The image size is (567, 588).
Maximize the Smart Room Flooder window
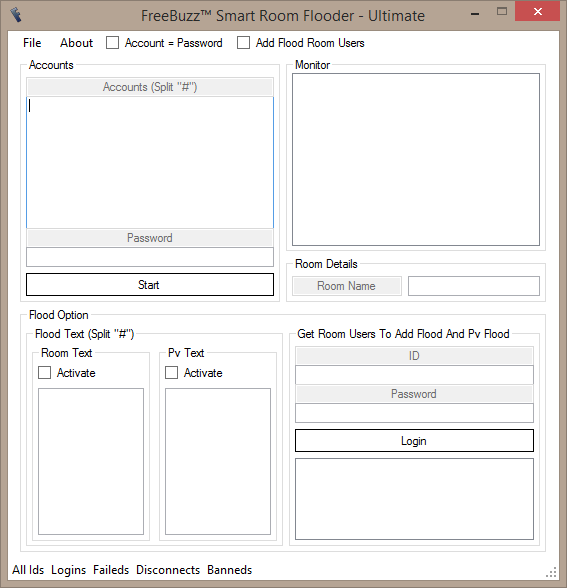pyautogui.click(x=502, y=12)
